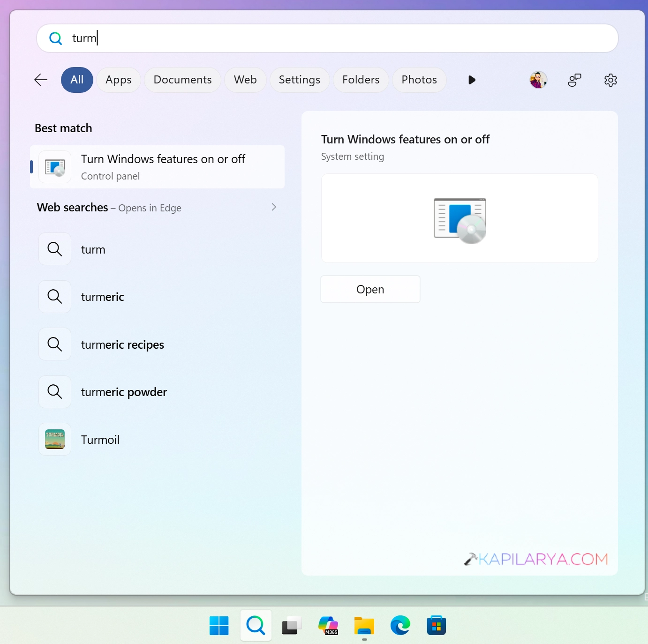Switch to the Folders filter tab
648x644 pixels.
click(x=361, y=80)
